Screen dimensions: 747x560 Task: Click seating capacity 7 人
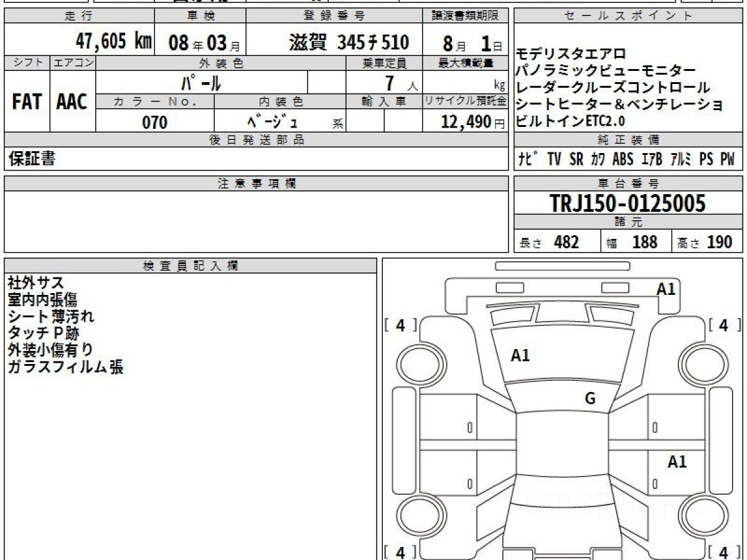coord(402,83)
